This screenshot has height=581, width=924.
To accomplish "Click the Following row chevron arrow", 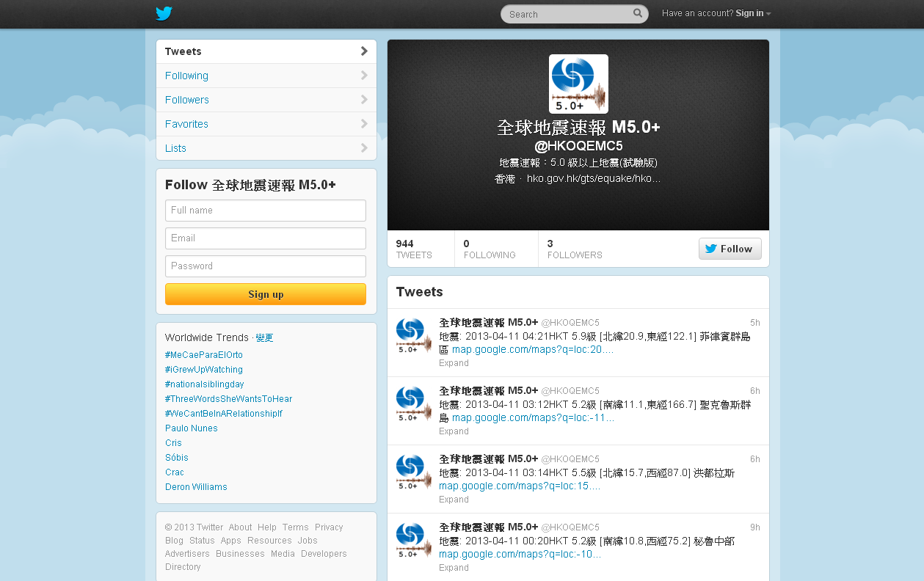I will coord(364,76).
